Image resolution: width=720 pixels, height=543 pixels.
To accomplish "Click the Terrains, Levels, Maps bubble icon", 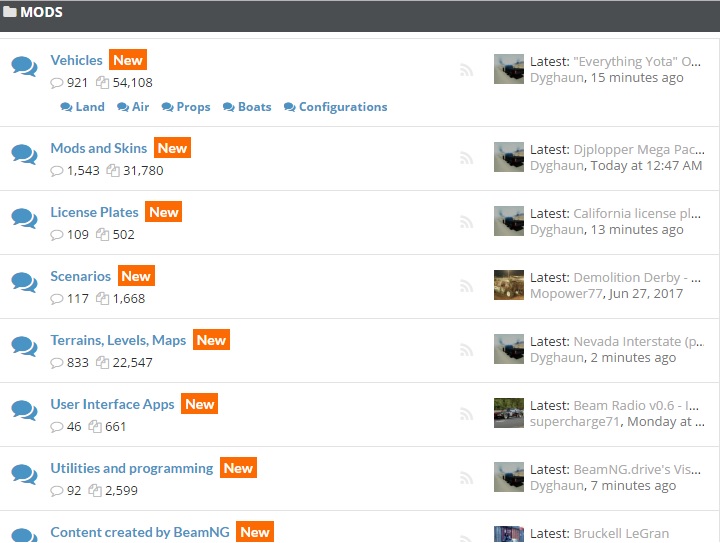I will 24,347.
